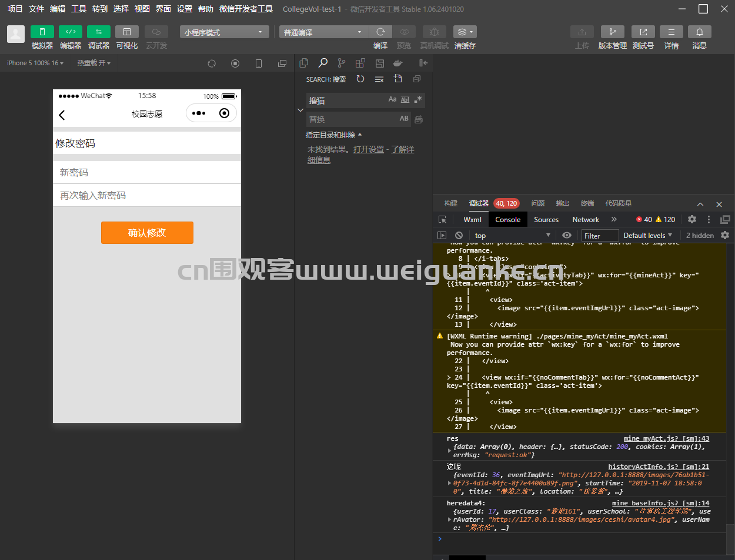Switch to the Wxml tab
735x560 pixels.
472,219
